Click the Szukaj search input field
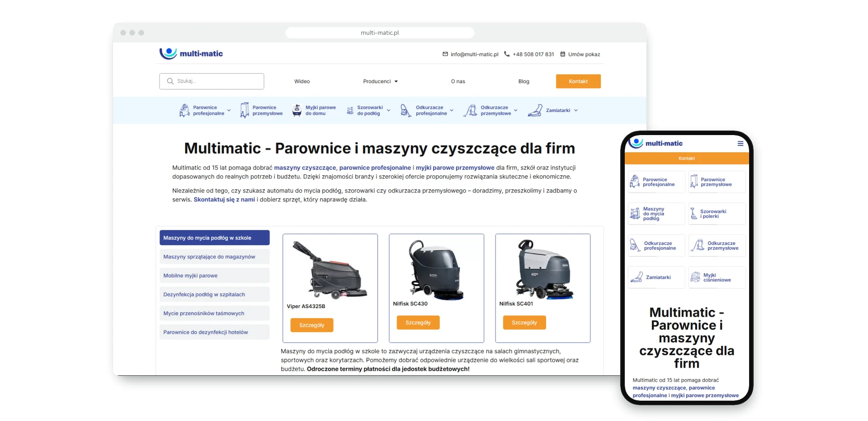868x421 pixels. point(212,81)
